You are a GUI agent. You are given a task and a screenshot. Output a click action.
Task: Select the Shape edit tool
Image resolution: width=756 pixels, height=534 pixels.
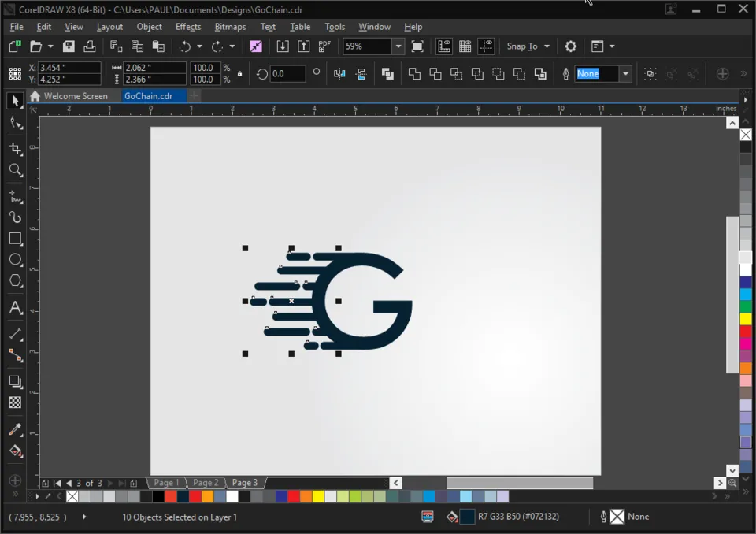[x=16, y=123]
